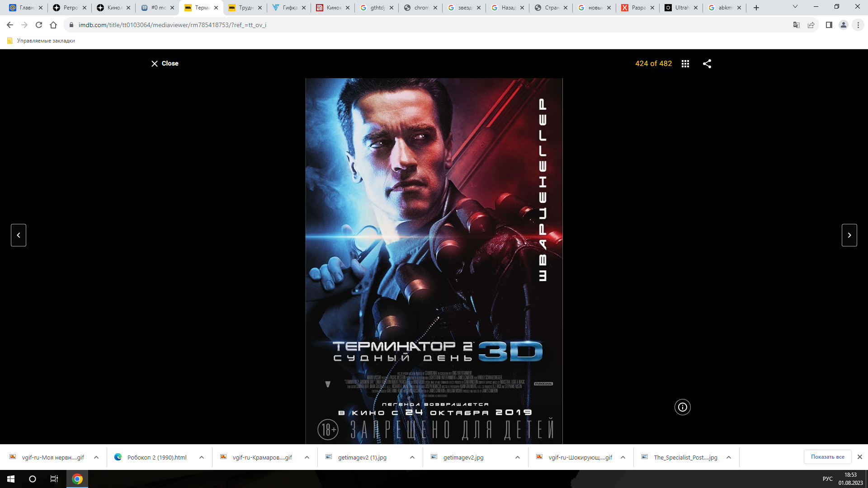Screen dimensions: 868x488
Task: Open the Windows Start menu
Action: pyautogui.click(x=11, y=479)
